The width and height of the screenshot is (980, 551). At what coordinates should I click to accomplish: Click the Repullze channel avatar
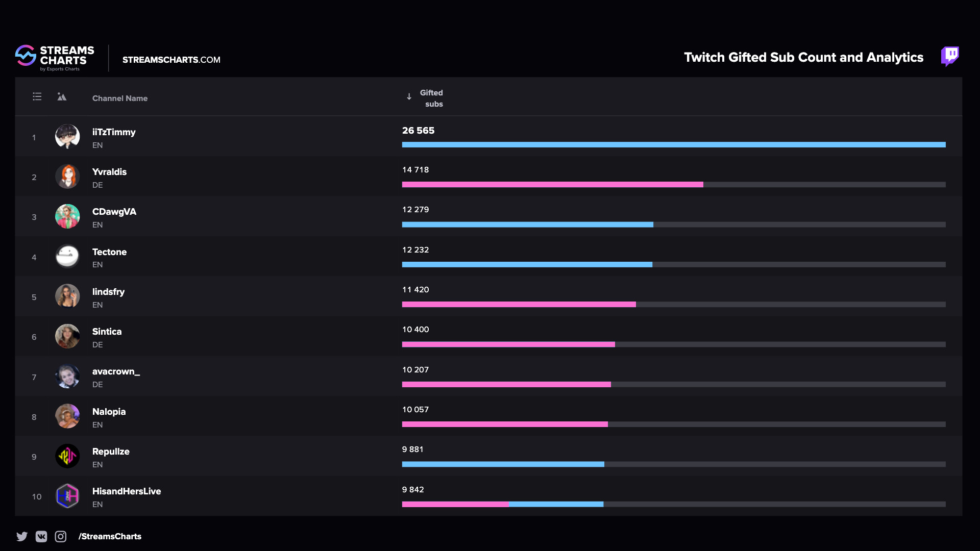click(x=67, y=456)
